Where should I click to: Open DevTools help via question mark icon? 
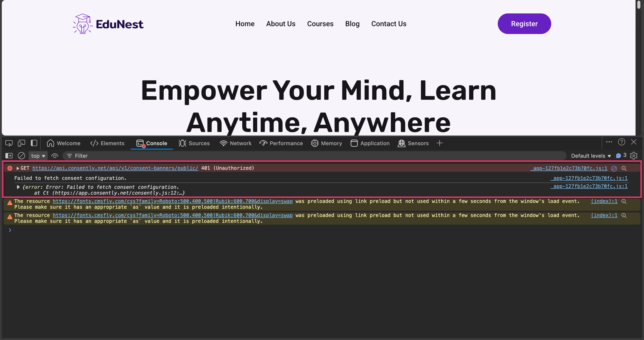622,142
